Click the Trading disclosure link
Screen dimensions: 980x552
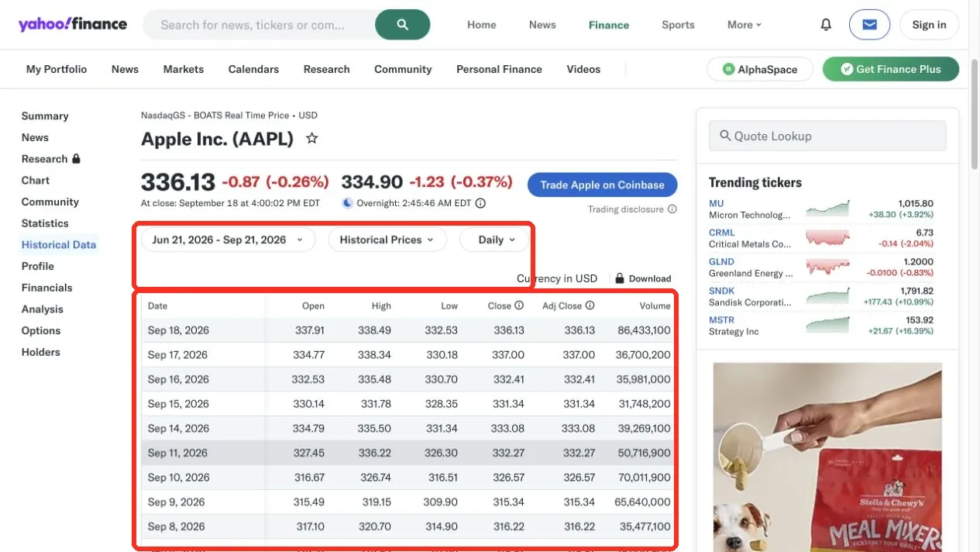point(626,209)
